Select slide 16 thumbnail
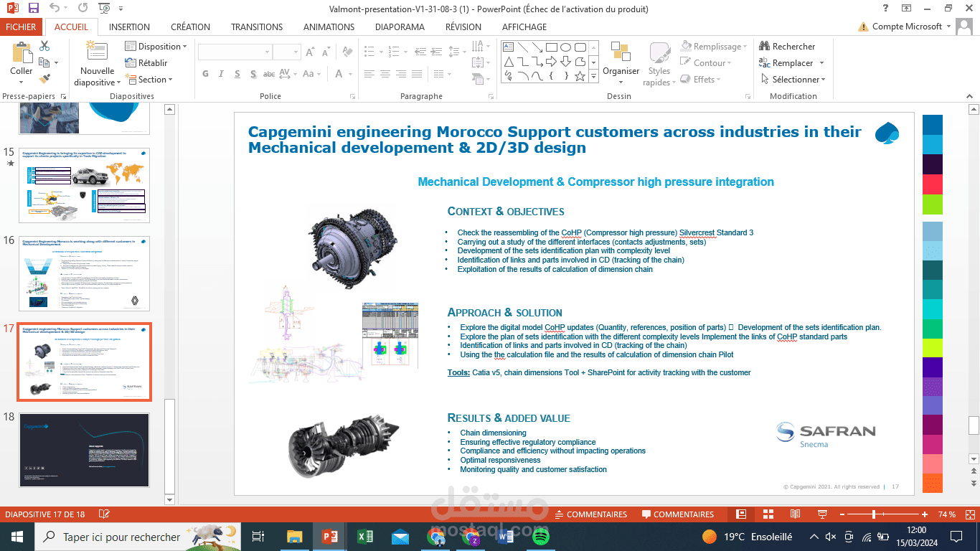Image resolution: width=980 pixels, height=551 pixels. tap(85, 275)
